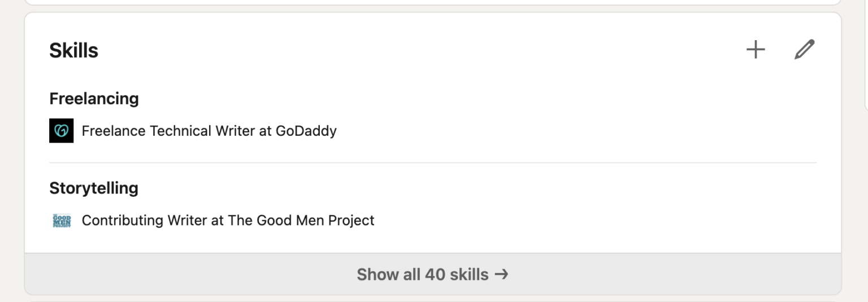
Task: Click the divider line between the two skills
Action: (432, 163)
